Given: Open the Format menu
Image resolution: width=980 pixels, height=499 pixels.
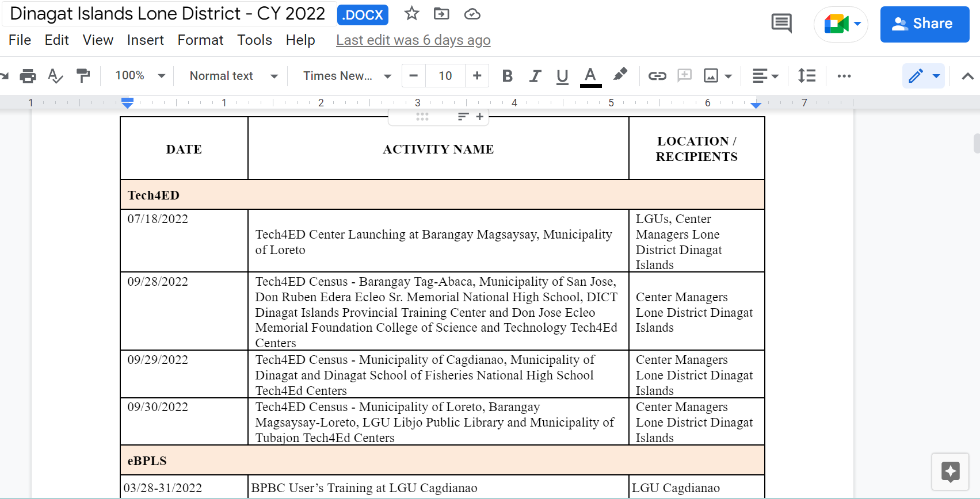Looking at the screenshot, I should pos(200,40).
